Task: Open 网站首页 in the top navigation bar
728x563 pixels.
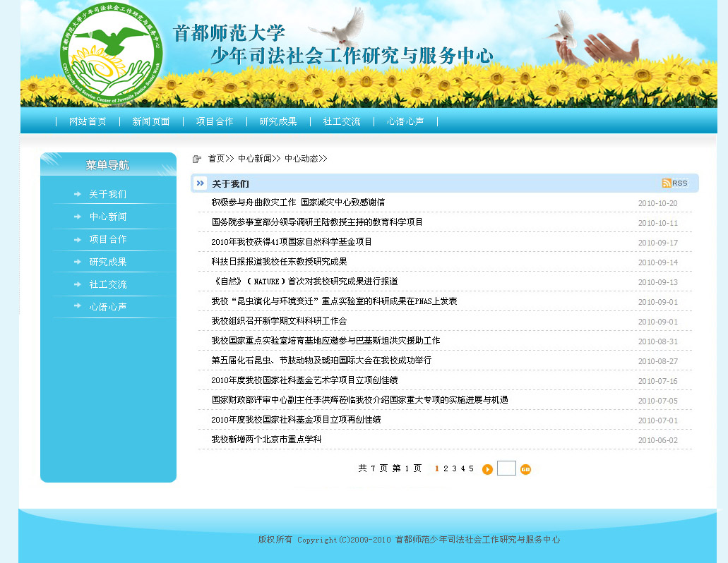Action: pos(88,121)
